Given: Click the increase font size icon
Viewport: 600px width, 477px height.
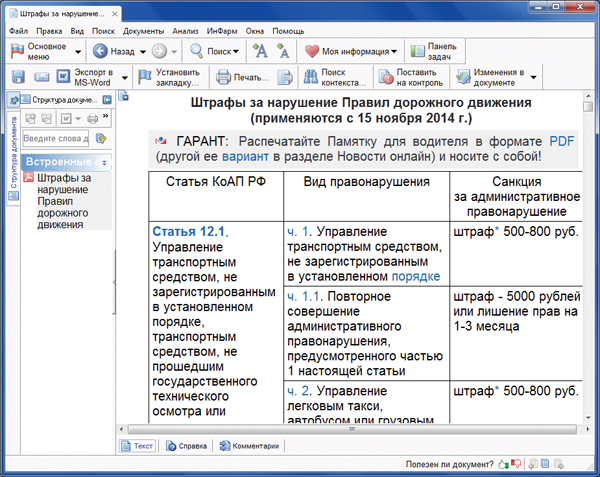Looking at the screenshot, I should [260, 51].
